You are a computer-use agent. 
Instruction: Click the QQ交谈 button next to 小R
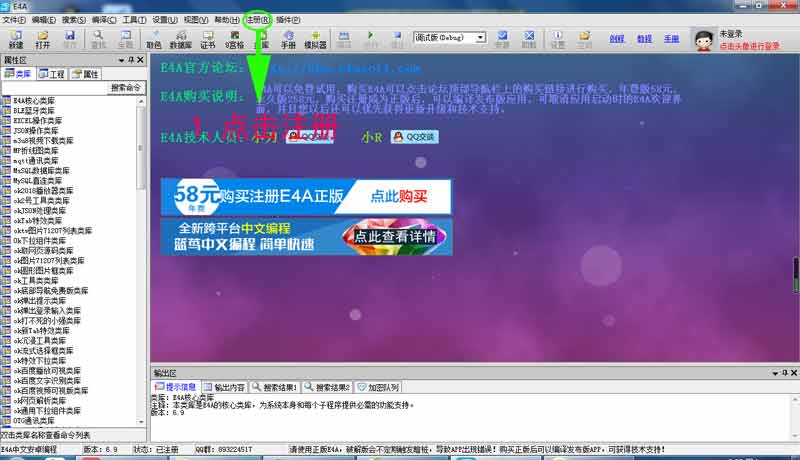(x=414, y=137)
